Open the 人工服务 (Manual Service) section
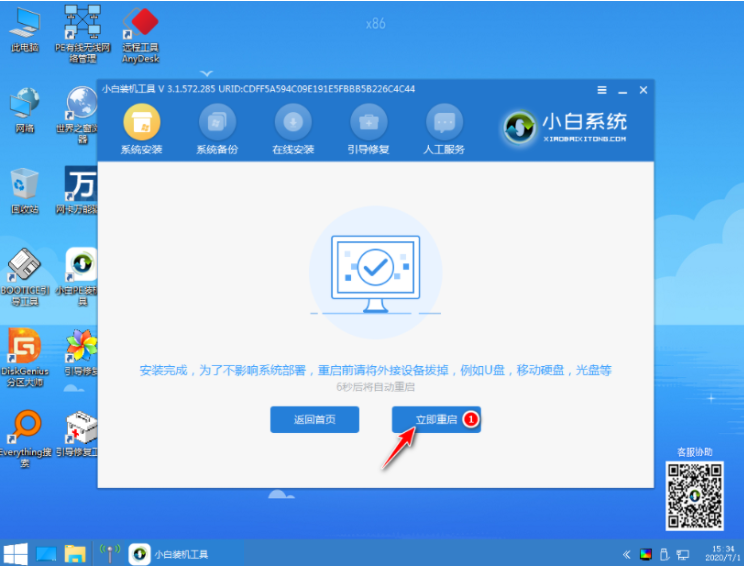The height and width of the screenshot is (566, 744). coord(445,124)
